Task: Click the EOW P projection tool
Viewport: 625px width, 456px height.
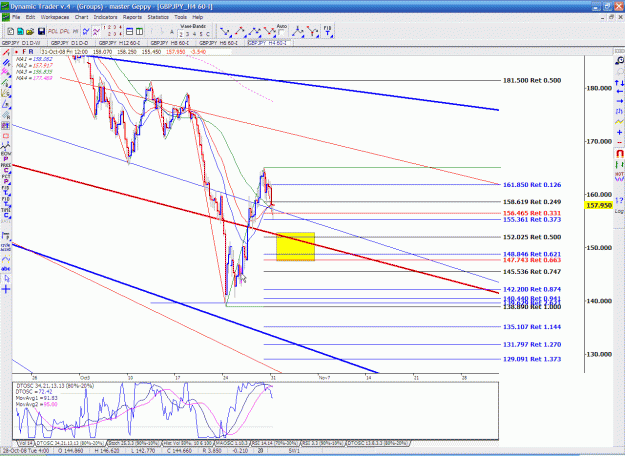Action: (x=6, y=156)
